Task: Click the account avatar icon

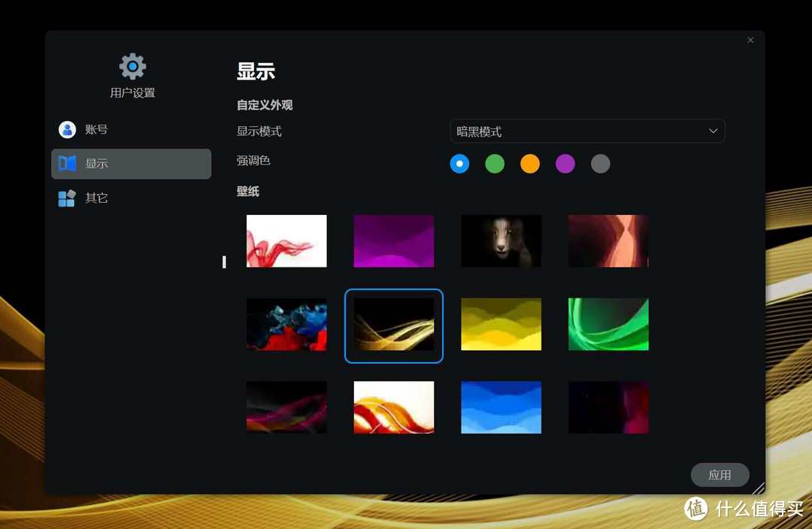Action: pyautogui.click(x=68, y=129)
